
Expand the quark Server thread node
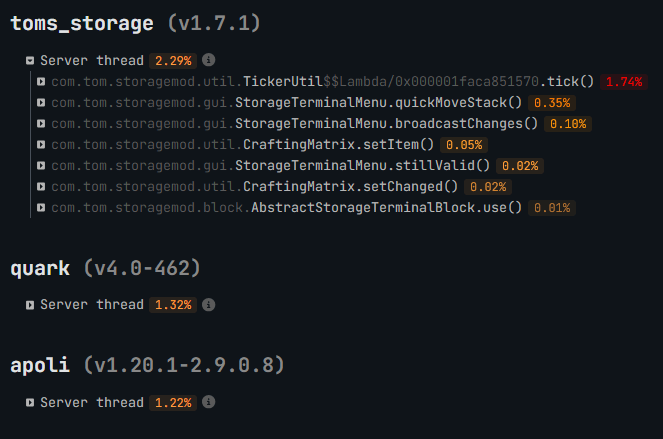tap(31, 304)
